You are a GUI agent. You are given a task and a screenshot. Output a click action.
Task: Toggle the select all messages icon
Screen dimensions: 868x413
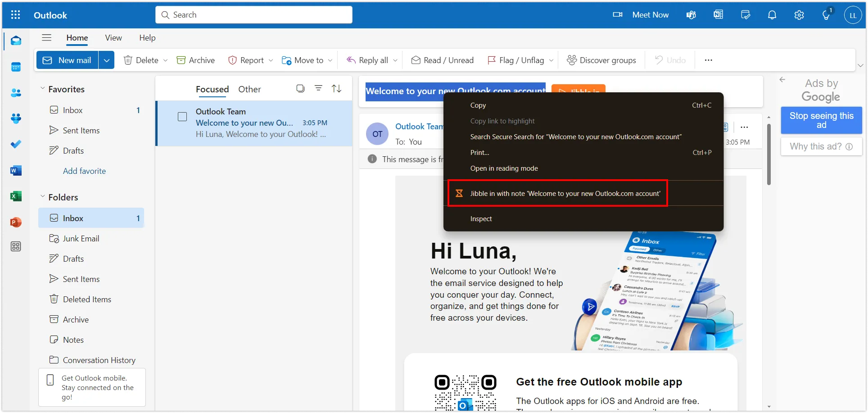300,88
